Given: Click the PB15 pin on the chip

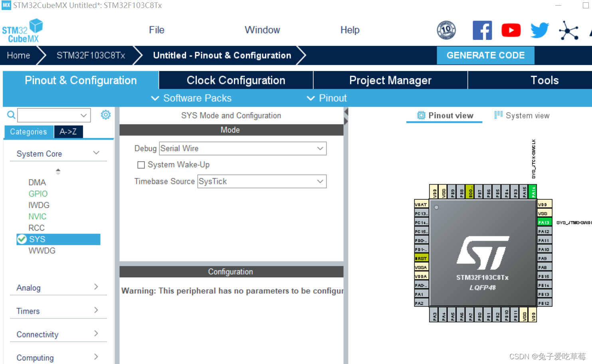Looking at the screenshot, I should 544,276.
